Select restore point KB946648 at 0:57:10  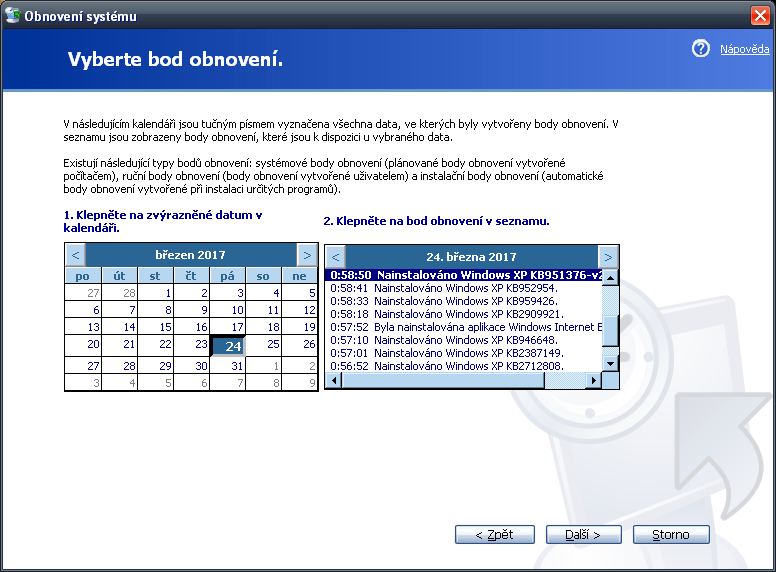[x=464, y=340]
